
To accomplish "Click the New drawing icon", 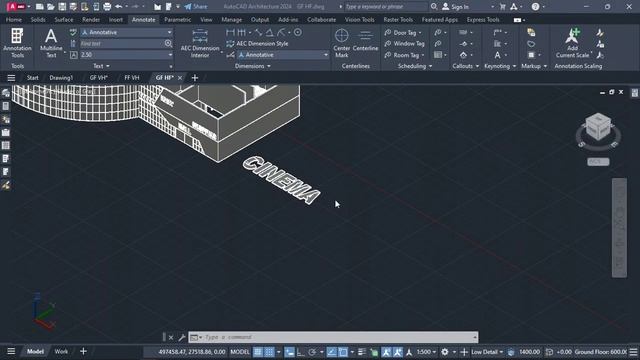I will (x=40, y=7).
